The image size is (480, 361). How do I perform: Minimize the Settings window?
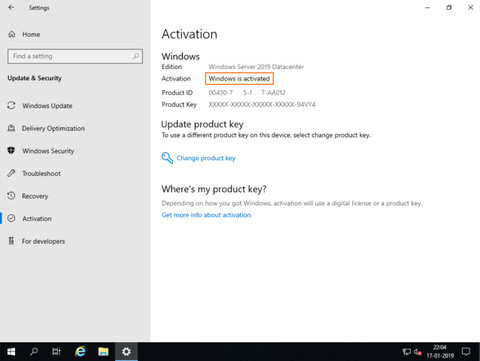[427, 7]
